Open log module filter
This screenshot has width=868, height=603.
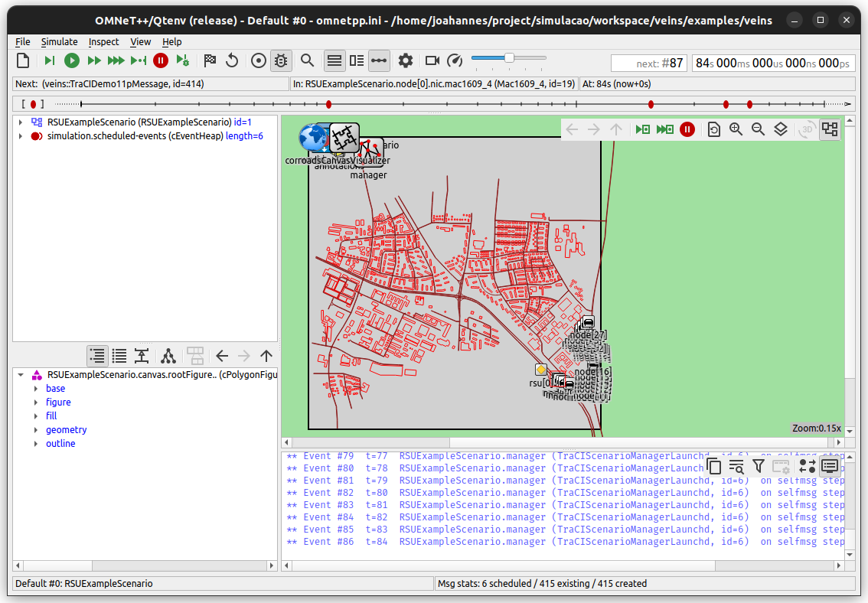coord(759,466)
